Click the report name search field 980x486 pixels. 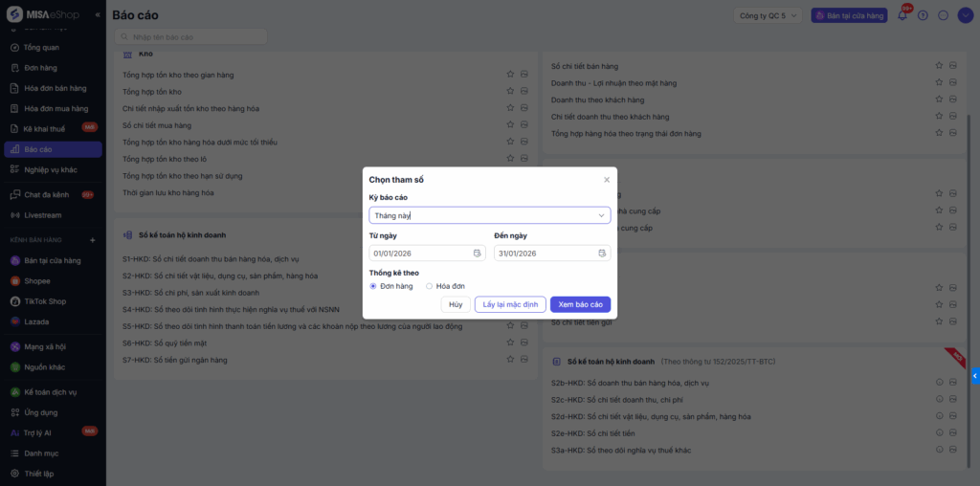(x=191, y=37)
